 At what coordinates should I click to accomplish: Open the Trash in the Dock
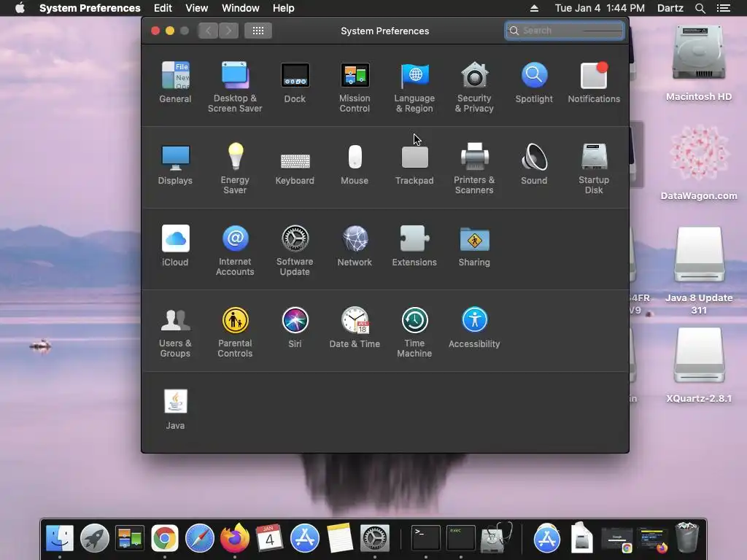pyautogui.click(x=687, y=538)
